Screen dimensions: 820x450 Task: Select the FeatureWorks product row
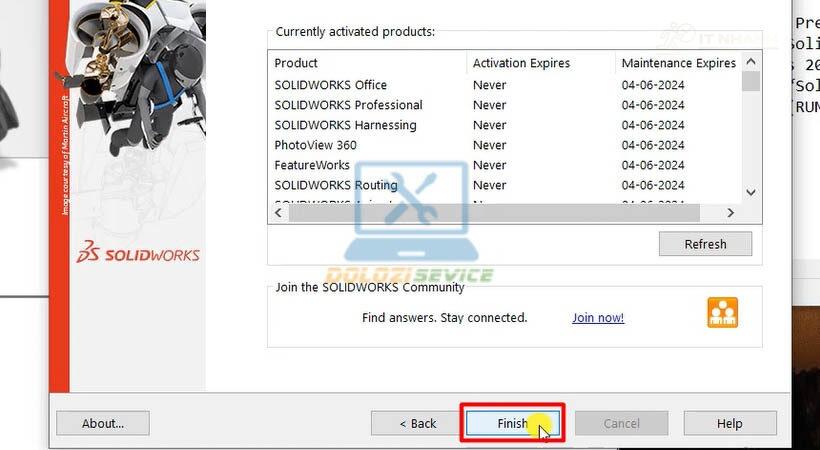pos(312,165)
